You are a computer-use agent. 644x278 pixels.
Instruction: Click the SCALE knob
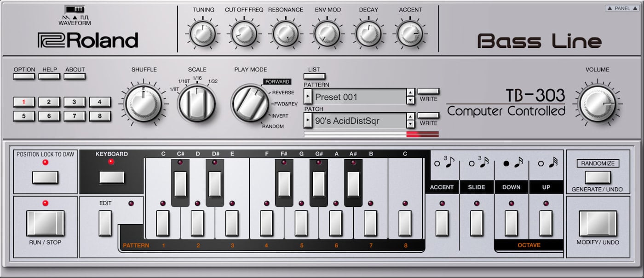198,102
